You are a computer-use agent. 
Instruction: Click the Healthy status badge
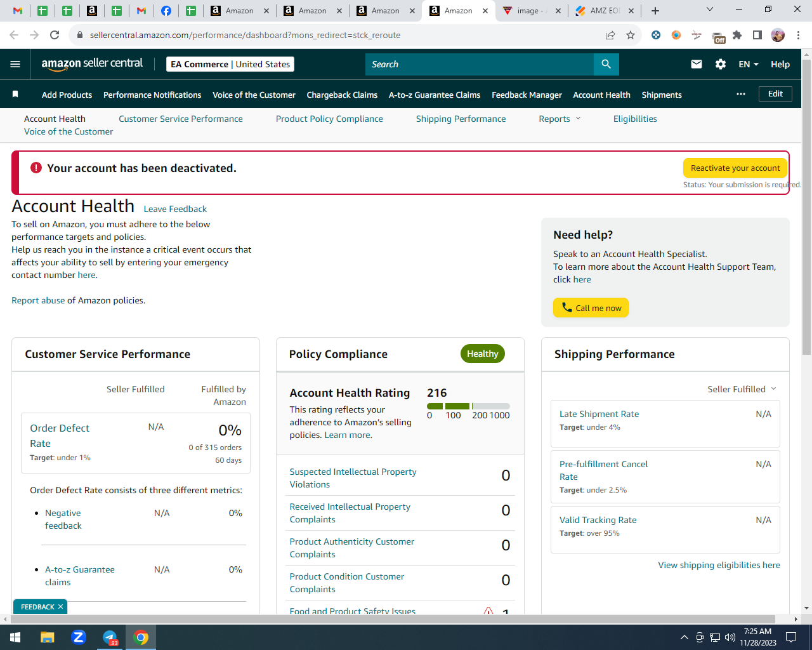tap(482, 354)
